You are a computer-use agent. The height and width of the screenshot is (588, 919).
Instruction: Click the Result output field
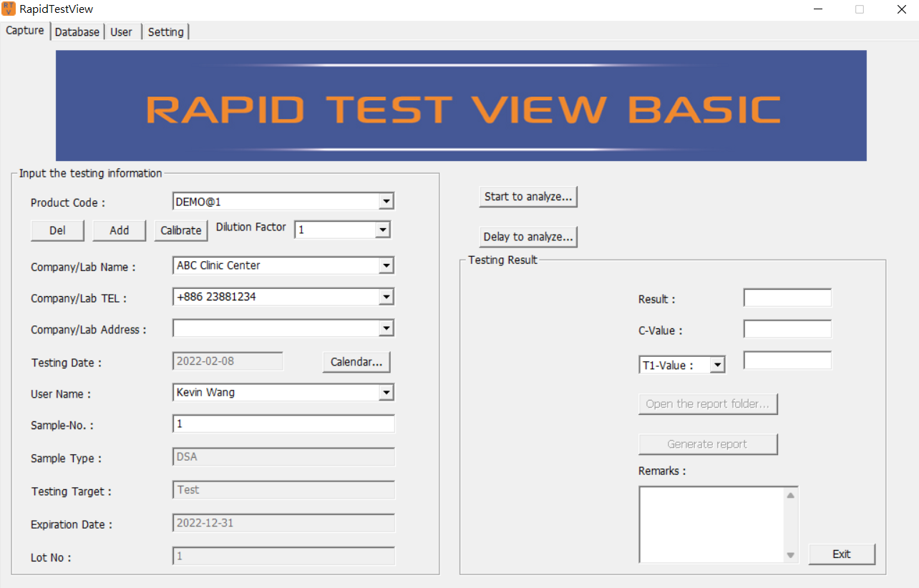787,298
